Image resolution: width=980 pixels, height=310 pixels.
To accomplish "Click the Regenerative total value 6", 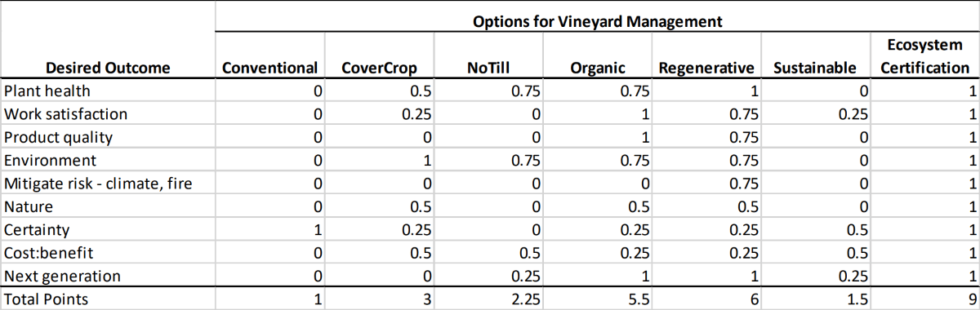I will click(707, 299).
